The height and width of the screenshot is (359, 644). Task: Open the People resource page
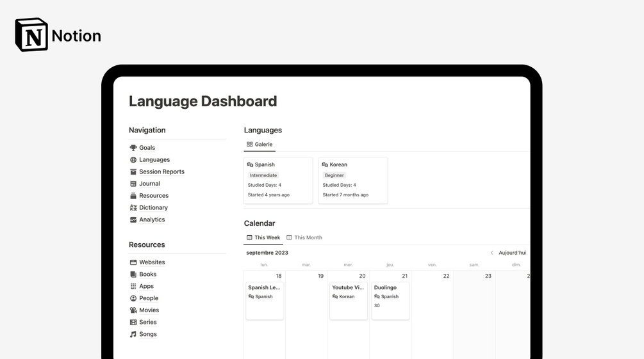click(x=149, y=298)
